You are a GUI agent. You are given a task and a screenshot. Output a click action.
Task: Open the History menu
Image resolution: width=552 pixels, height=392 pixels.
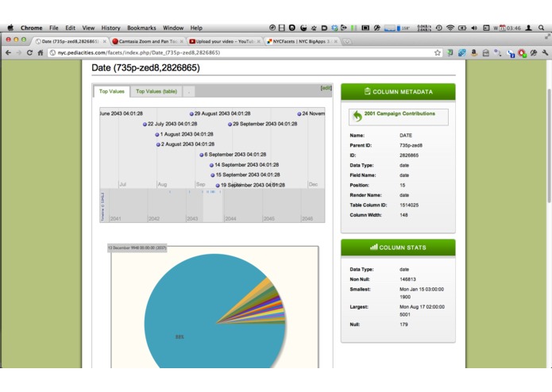tap(110, 28)
